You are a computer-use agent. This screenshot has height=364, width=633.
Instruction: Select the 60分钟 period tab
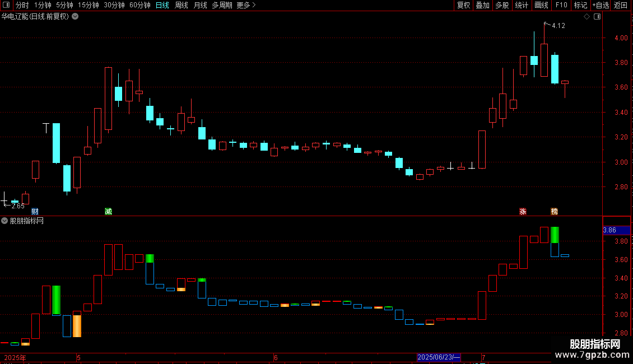140,5
